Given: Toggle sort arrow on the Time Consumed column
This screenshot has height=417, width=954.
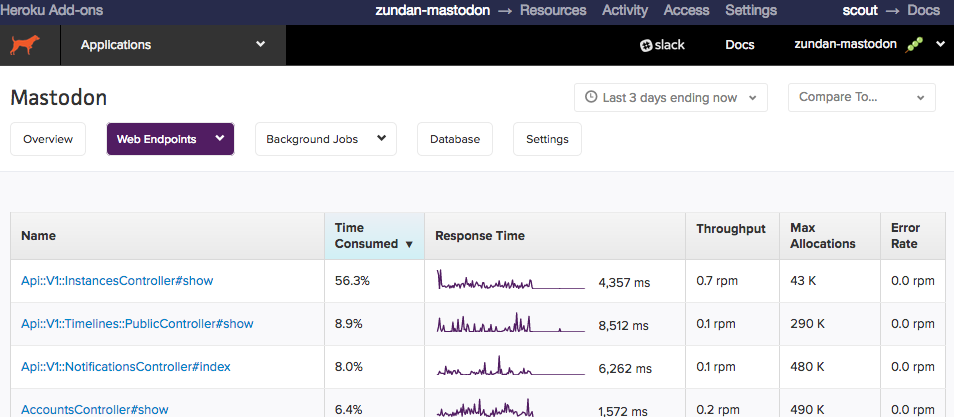Looking at the screenshot, I should 409,244.
